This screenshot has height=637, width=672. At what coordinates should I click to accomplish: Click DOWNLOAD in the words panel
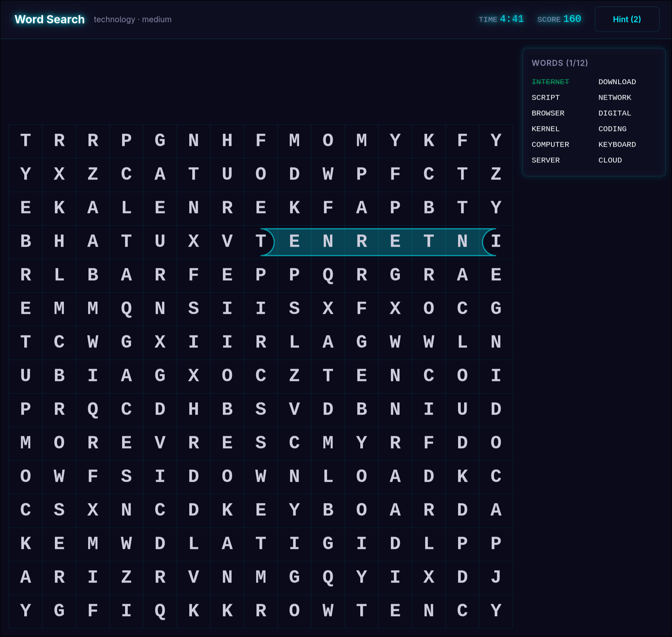[x=617, y=82]
